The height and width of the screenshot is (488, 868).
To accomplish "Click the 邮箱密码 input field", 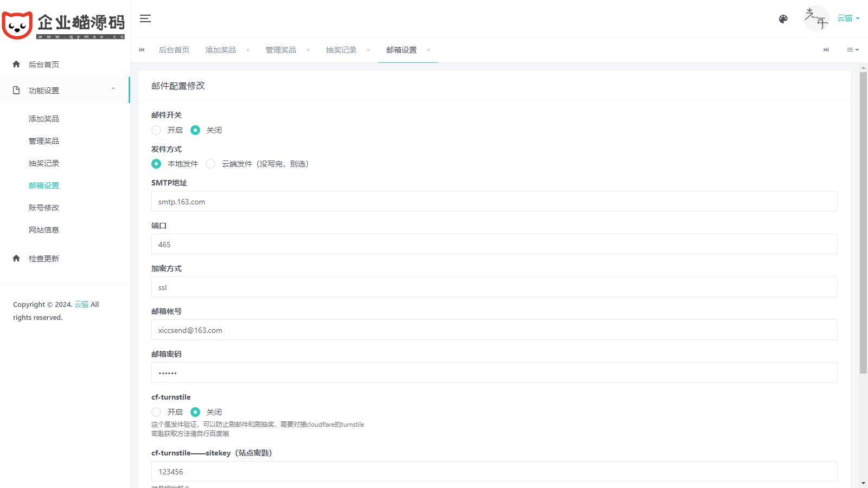I will 494,373.
